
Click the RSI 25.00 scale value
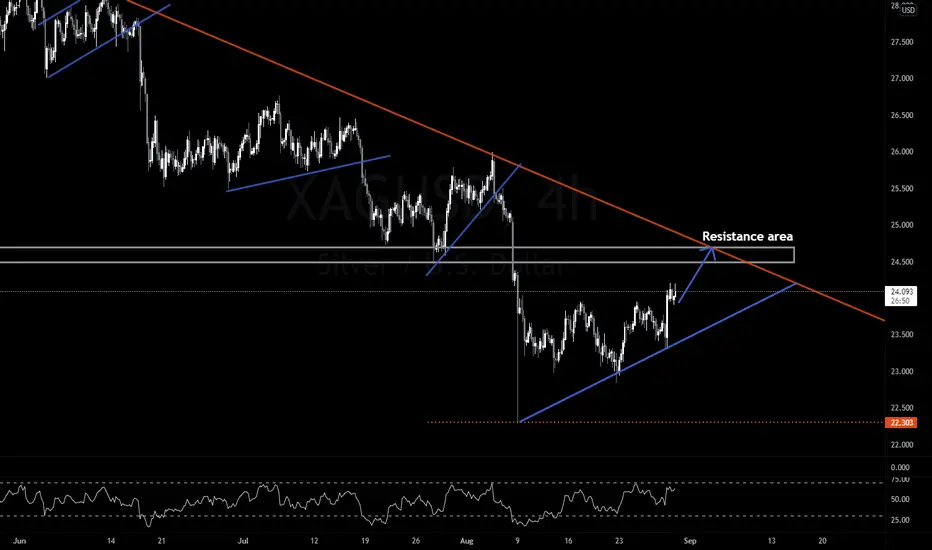[900, 520]
